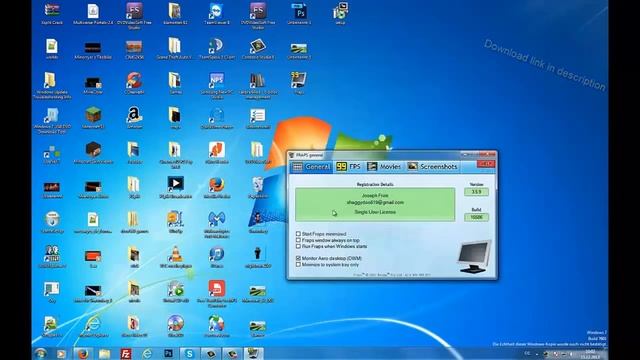Select the Fraps desktop shortcut icon

(x=299, y=83)
